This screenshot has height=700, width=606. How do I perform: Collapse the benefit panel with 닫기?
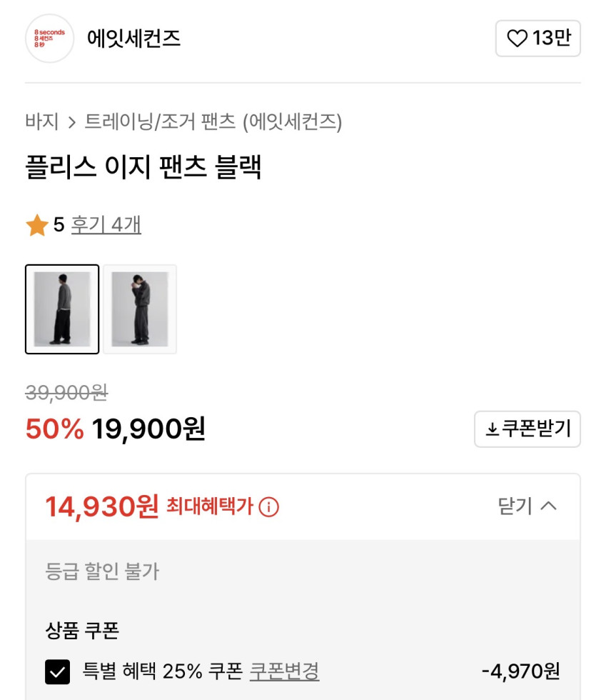click(x=527, y=506)
